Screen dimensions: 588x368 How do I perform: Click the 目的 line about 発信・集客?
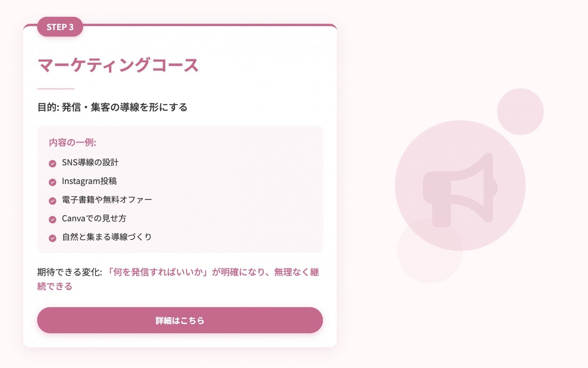[112, 107]
